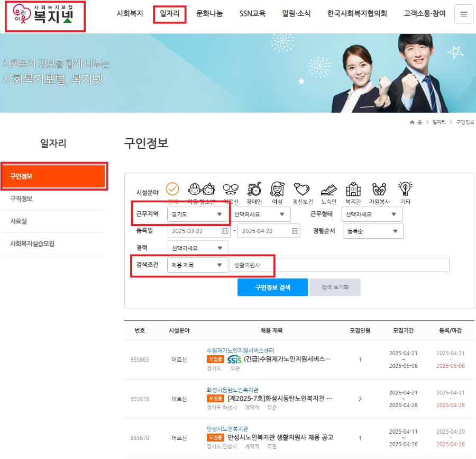The width and height of the screenshot is (476, 459).
Task: Open the 문화나눔 menu item
Action: point(208,14)
